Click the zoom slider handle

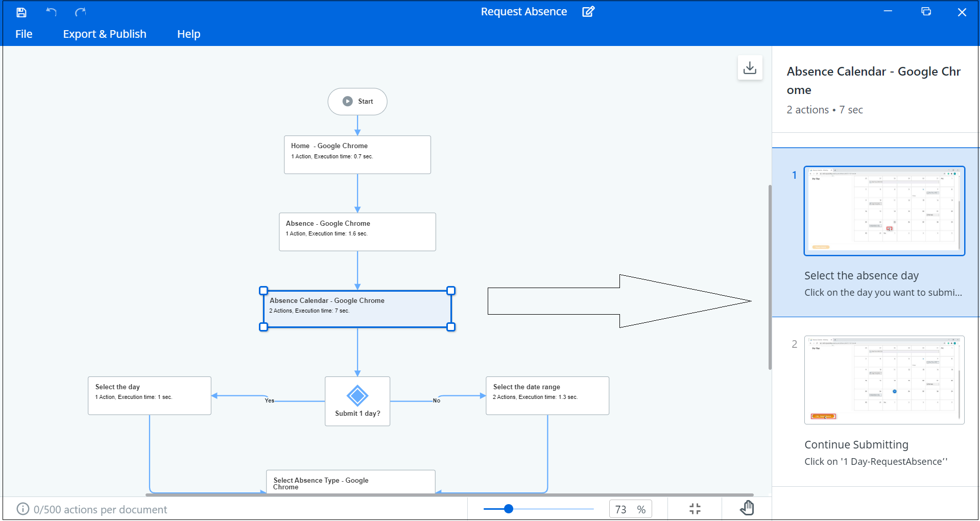click(508, 509)
